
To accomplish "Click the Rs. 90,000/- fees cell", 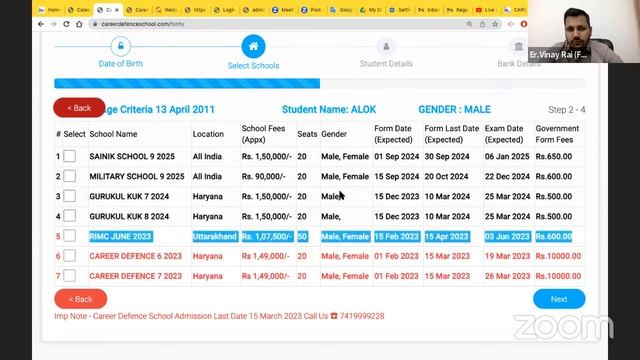I will pos(264,176).
